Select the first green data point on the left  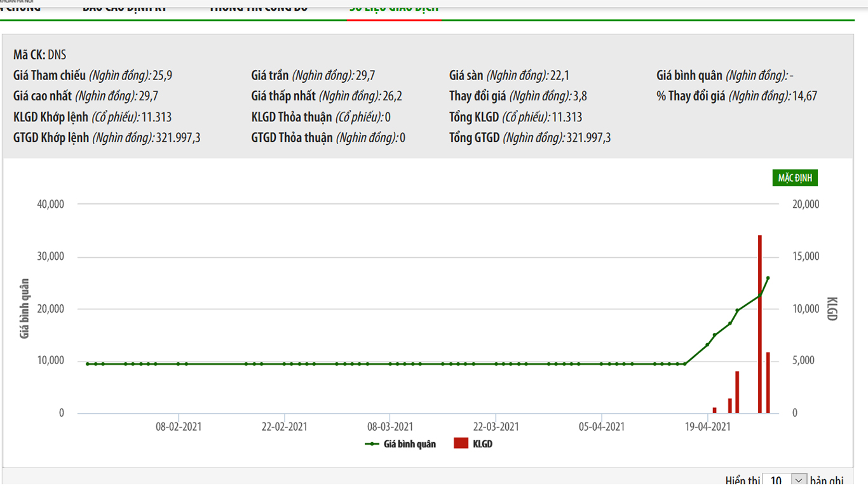[88, 364]
